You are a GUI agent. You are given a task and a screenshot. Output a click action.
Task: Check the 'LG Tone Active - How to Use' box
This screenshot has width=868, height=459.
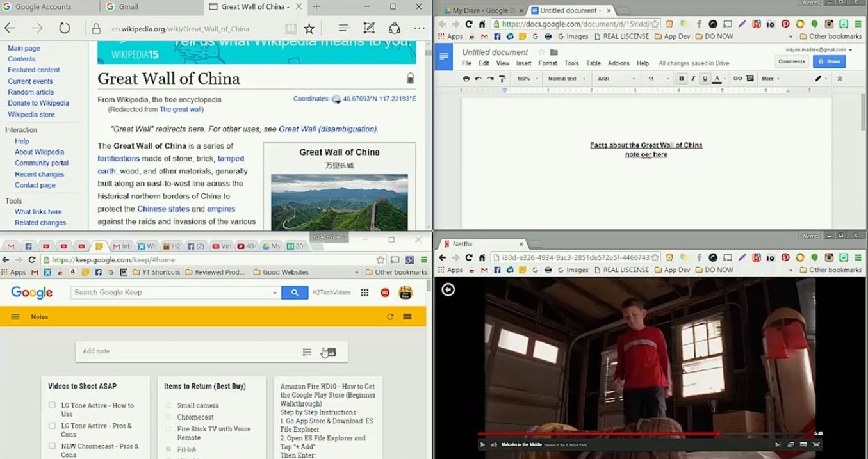[x=53, y=405]
